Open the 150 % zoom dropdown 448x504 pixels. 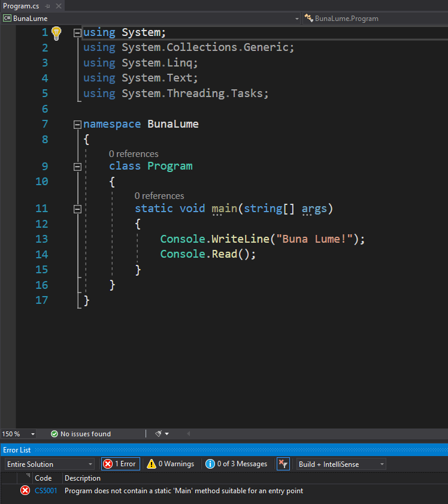point(19,434)
